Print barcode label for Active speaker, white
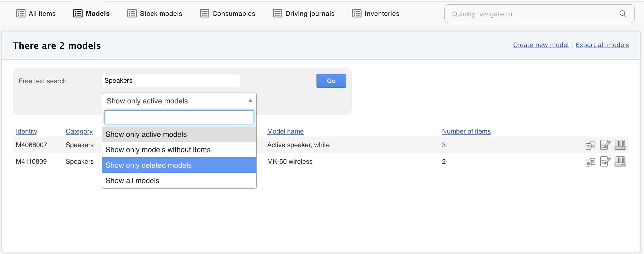Image resolution: width=644 pixels, height=254 pixels. pyautogui.click(x=620, y=145)
